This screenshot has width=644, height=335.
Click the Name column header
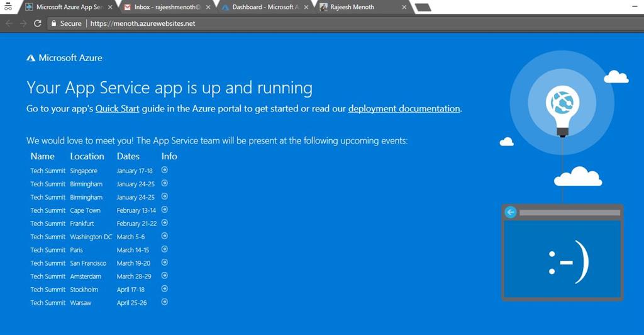click(x=42, y=156)
